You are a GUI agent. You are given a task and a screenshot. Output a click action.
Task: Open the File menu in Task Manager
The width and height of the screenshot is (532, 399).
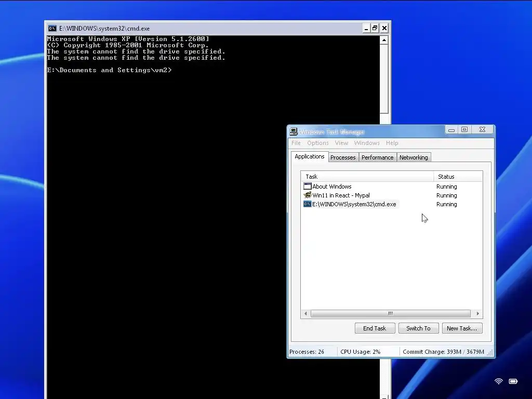point(296,143)
